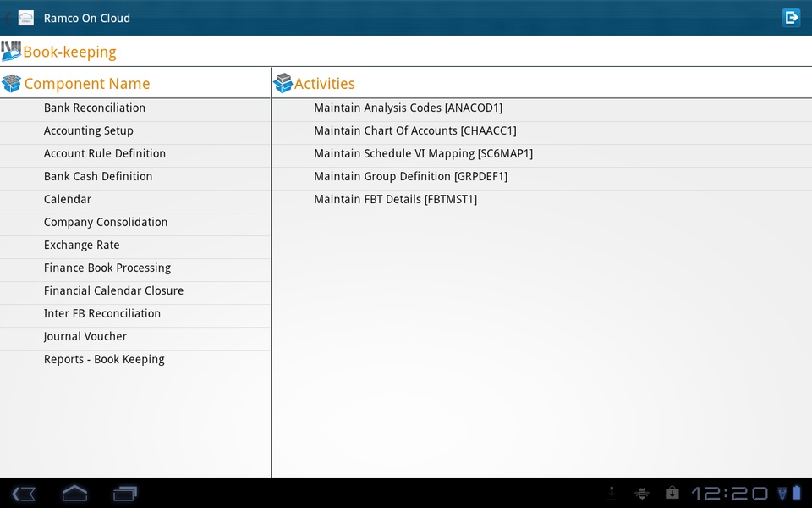Select Financial Calendar Closure component
This screenshot has width=812, height=508.
[x=135, y=292]
